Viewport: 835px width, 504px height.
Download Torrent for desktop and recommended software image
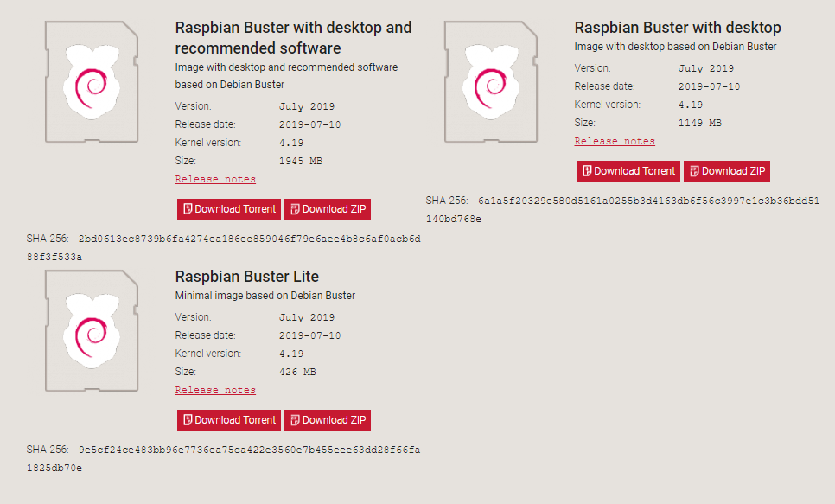click(x=230, y=209)
